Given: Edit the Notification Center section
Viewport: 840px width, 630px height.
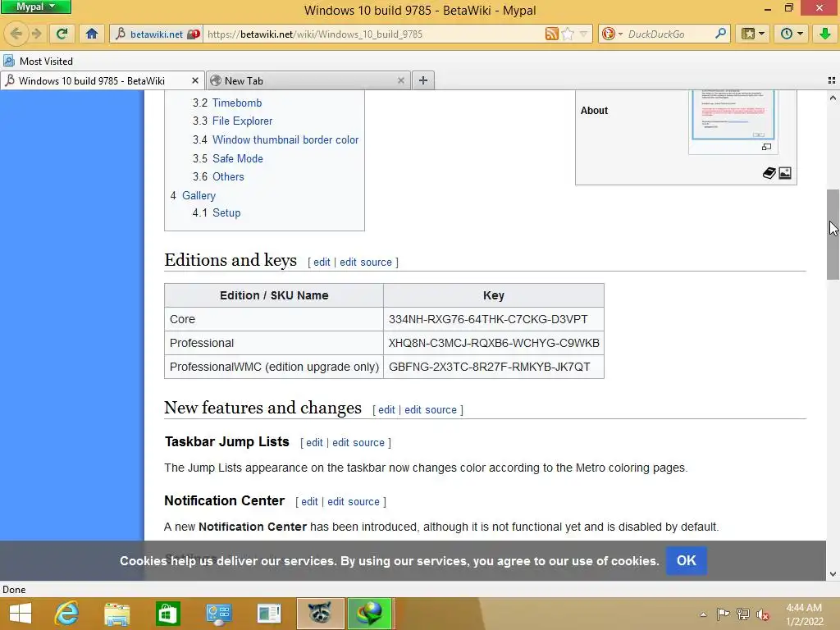Looking at the screenshot, I should tap(309, 501).
